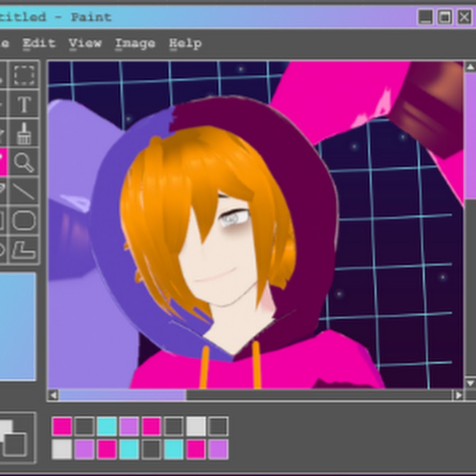476x476 pixels.
Task: Open the Edit menu
Action: point(39,43)
